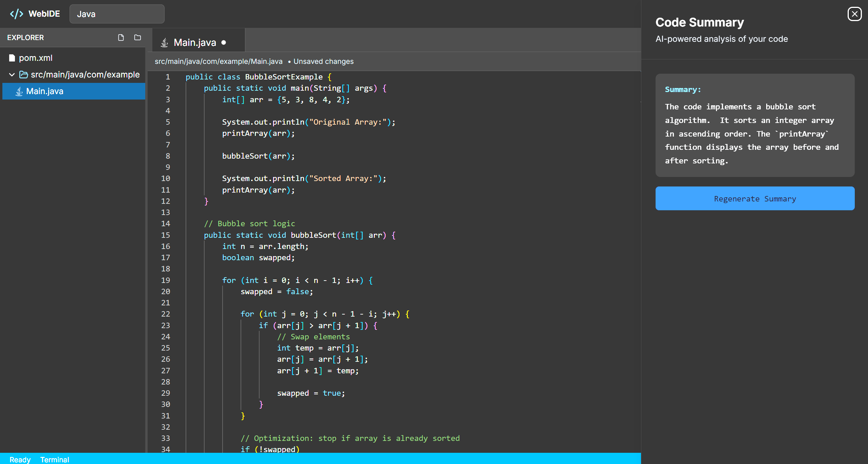Image resolution: width=868 pixels, height=464 pixels.
Task: Open pom.xml from the explorer
Action: coord(36,58)
